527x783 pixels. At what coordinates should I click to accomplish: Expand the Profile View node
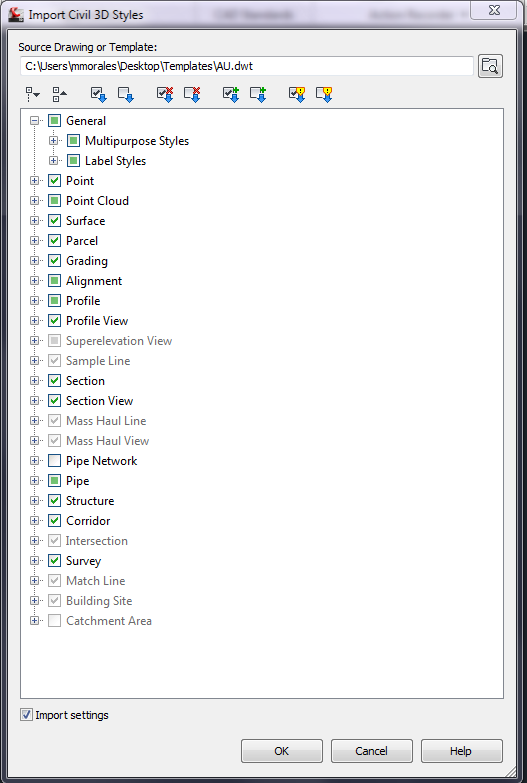click(34, 320)
